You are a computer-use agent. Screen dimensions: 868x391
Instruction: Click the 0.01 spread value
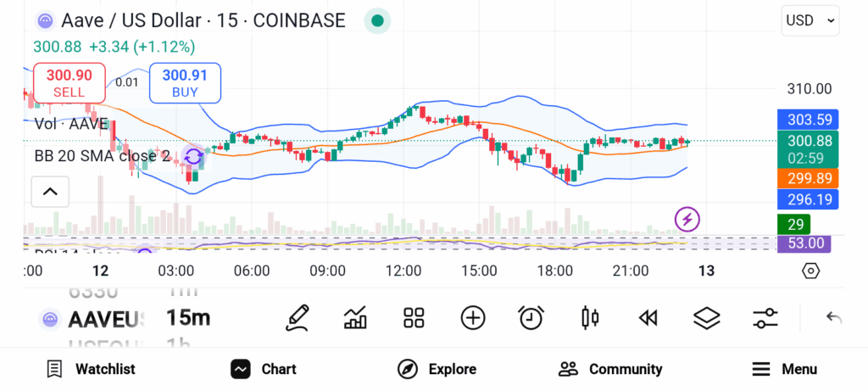point(127,82)
